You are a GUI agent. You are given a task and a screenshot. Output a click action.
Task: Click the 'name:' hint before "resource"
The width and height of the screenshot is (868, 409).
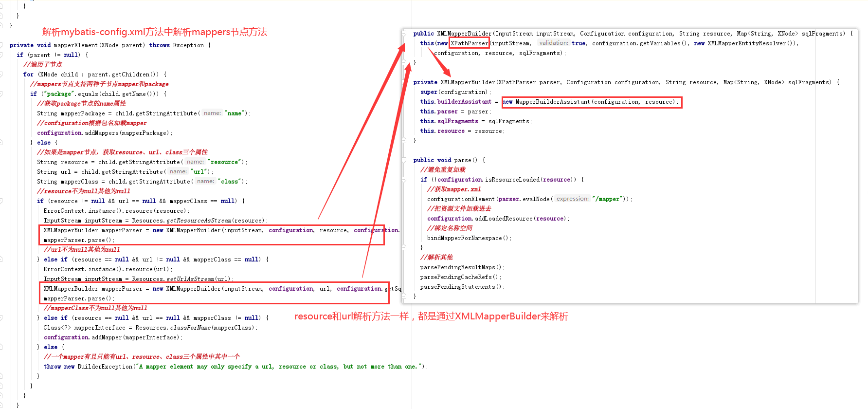195,162
